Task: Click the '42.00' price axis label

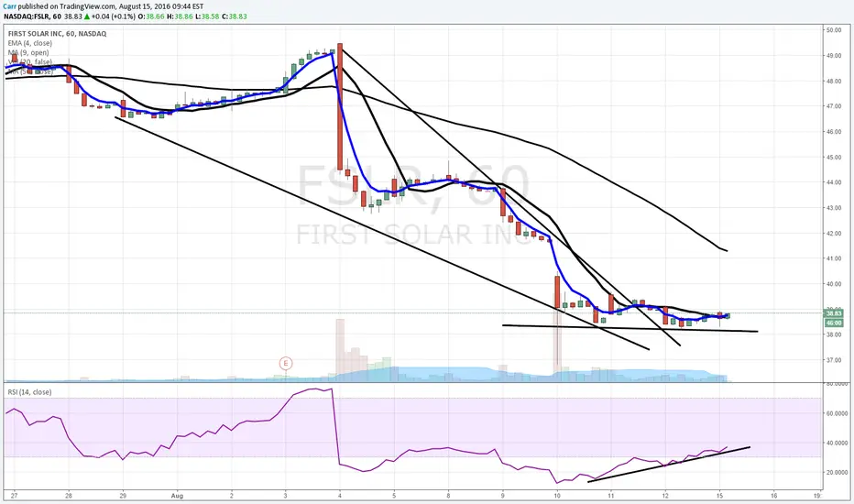Action: click(x=834, y=233)
